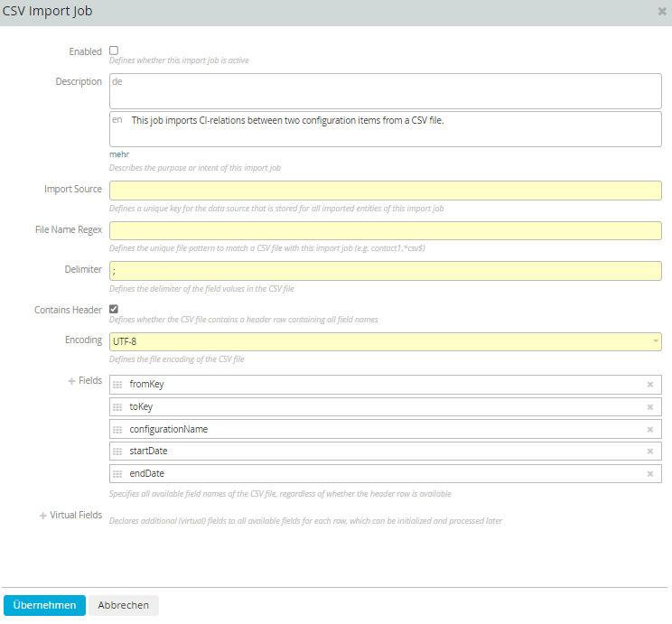Click into the File Name Regex field
The width and height of the screenshot is (672, 624).
[386, 230]
